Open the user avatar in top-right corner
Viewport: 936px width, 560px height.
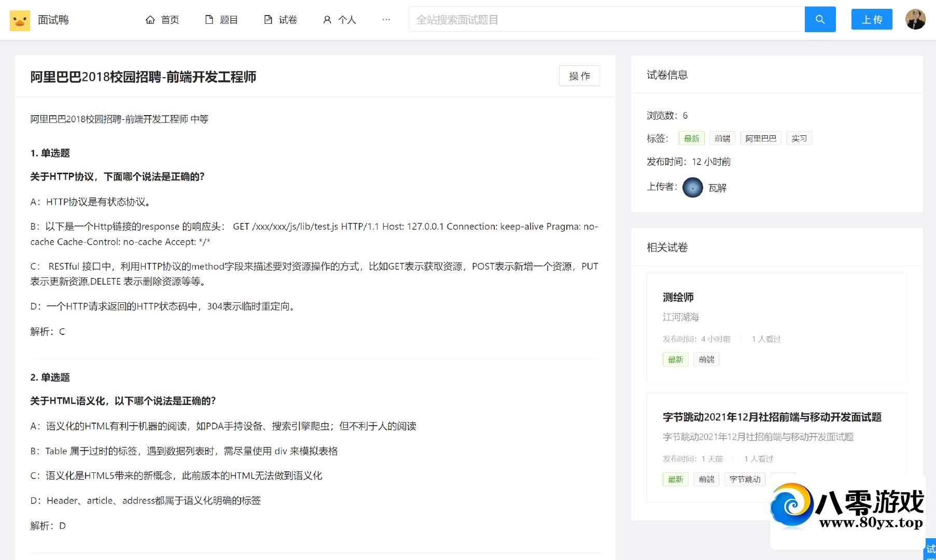coord(915,19)
